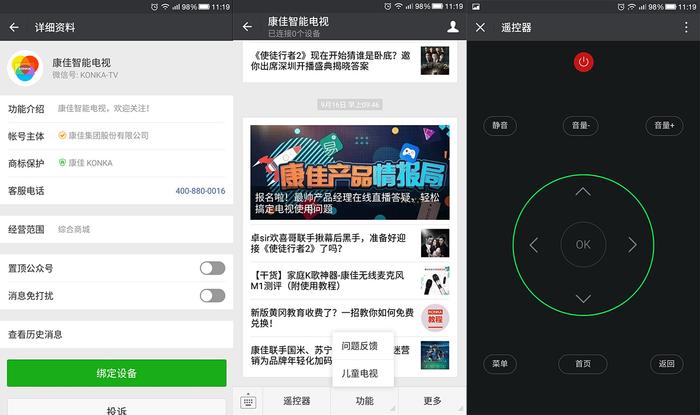Tap the down arrow on the remote
The width and height of the screenshot is (700, 415).
583,298
